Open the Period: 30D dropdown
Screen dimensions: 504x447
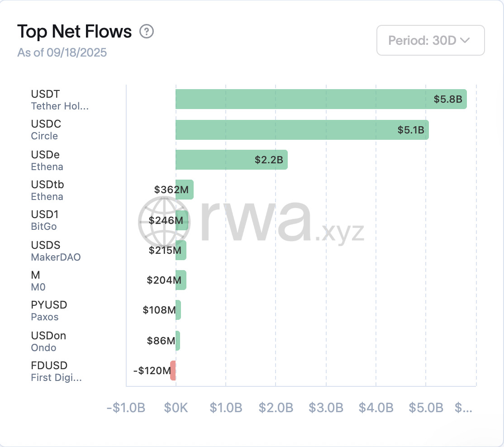click(430, 40)
